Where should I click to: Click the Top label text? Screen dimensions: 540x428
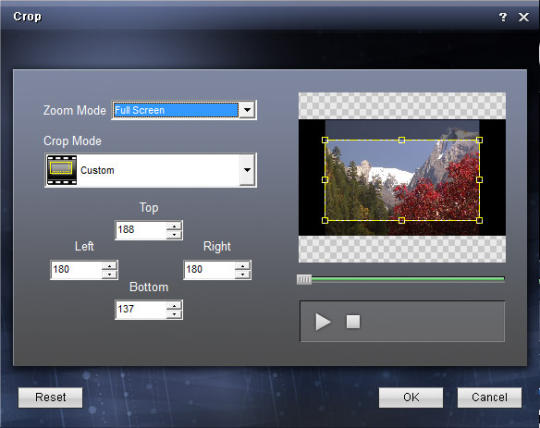point(149,208)
